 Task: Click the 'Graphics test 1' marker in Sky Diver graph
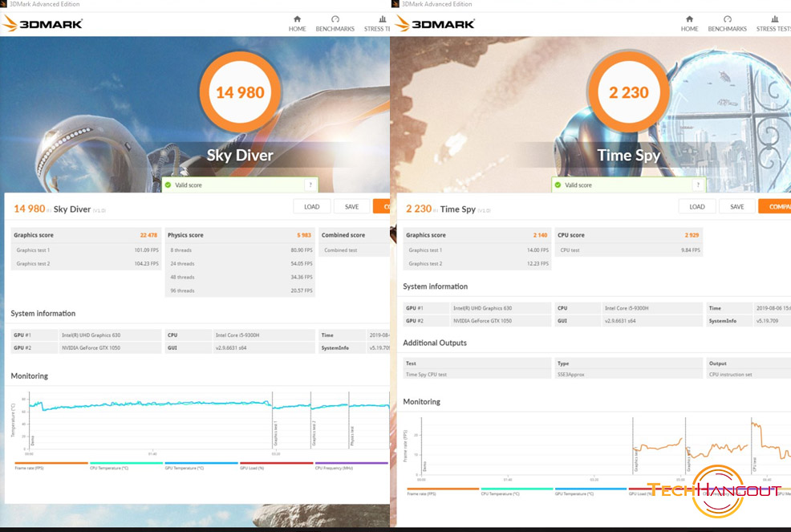click(274, 433)
